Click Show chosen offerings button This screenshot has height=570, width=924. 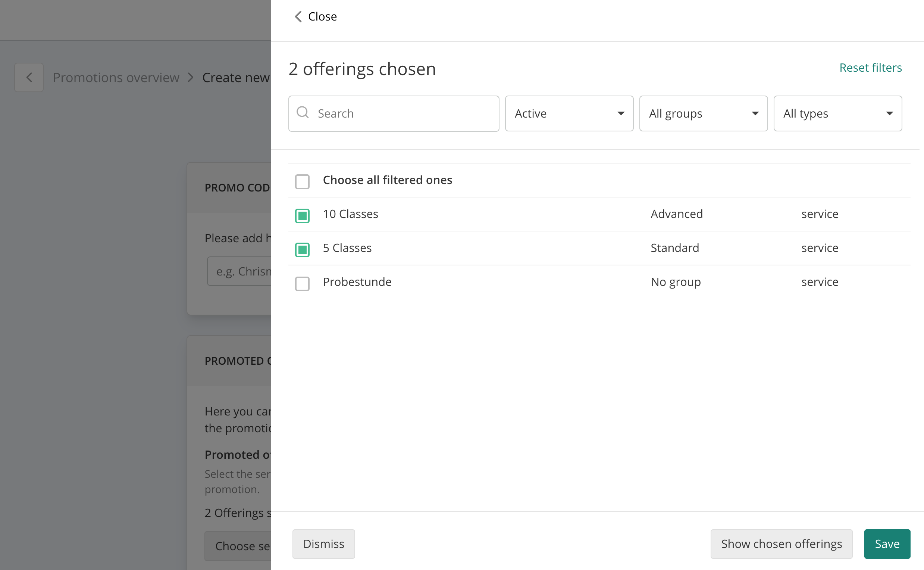[781, 543]
